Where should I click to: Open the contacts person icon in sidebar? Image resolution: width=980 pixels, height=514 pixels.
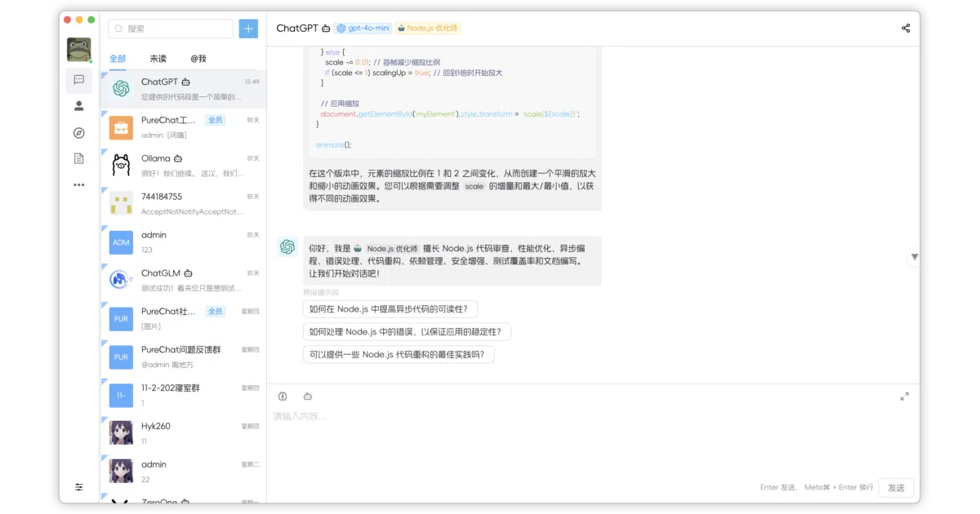pyautogui.click(x=79, y=106)
